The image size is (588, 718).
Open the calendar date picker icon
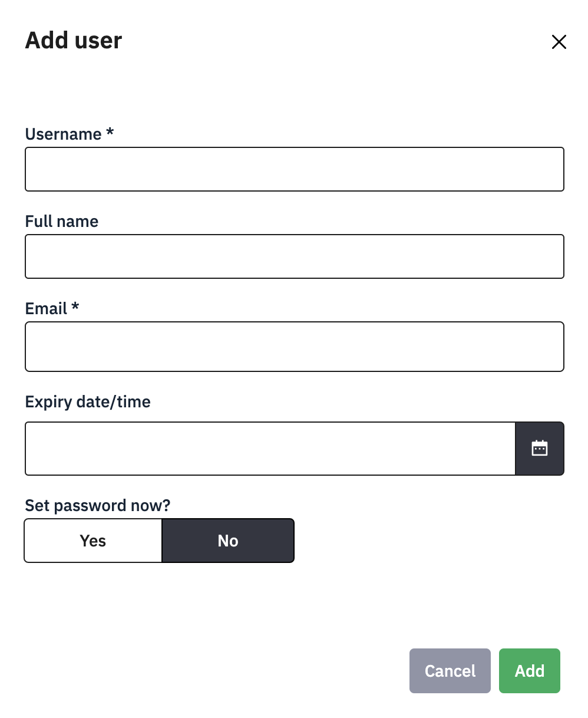click(x=539, y=449)
